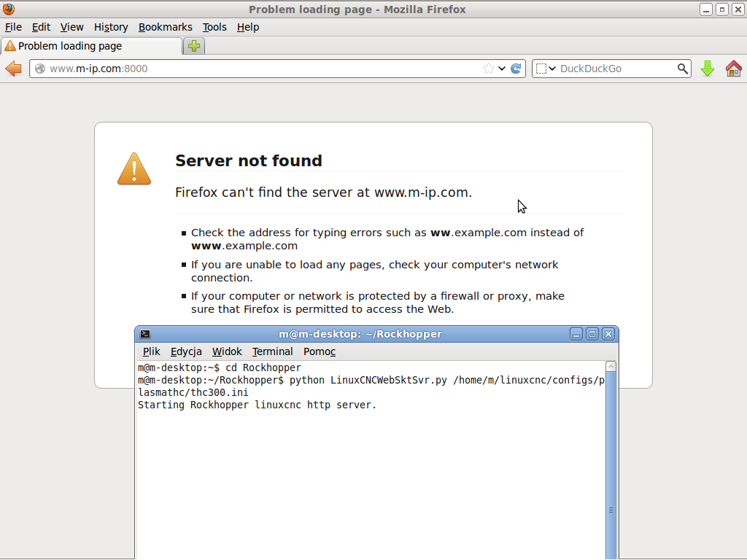
Task: Bookmark this page with the star icon
Action: tap(488, 69)
